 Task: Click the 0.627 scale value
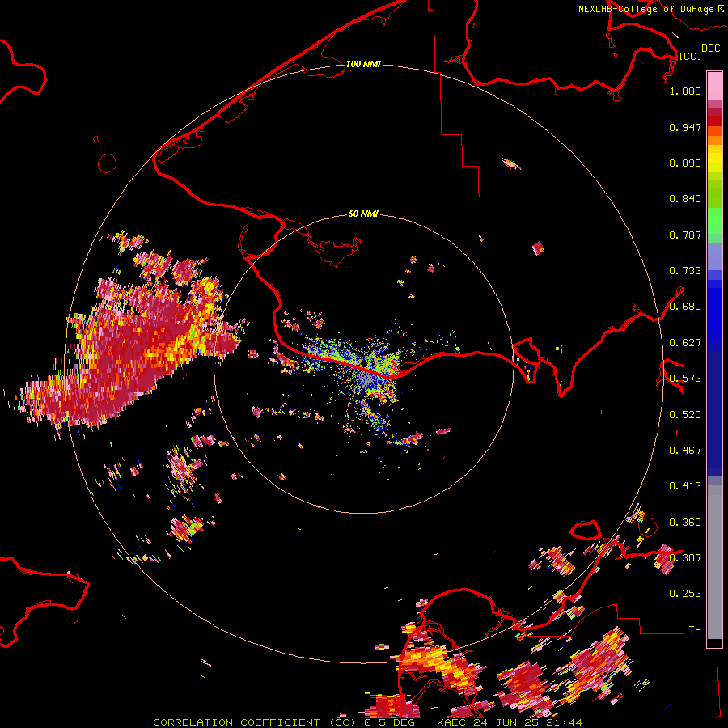click(685, 343)
